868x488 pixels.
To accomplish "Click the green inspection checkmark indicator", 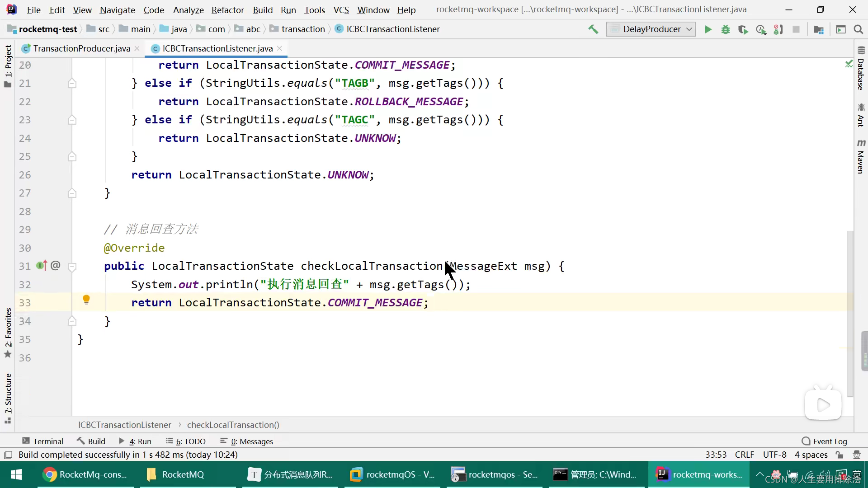I will (x=849, y=64).
